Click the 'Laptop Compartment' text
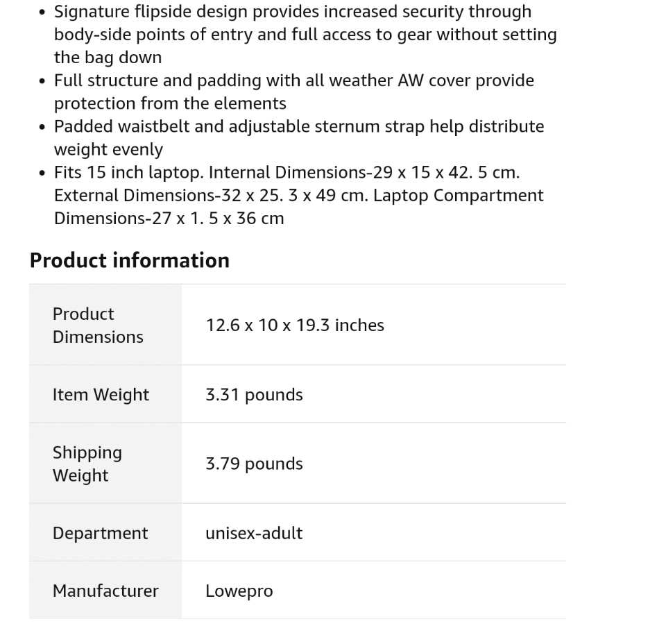The image size is (666, 644). tap(458, 195)
